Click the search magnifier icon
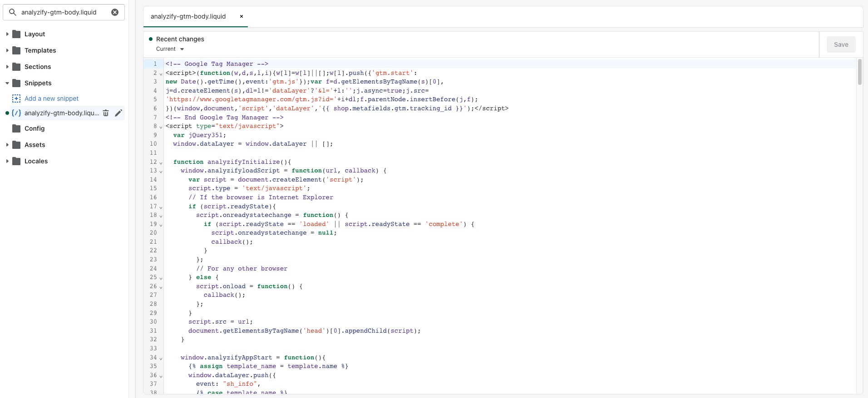 (13, 12)
